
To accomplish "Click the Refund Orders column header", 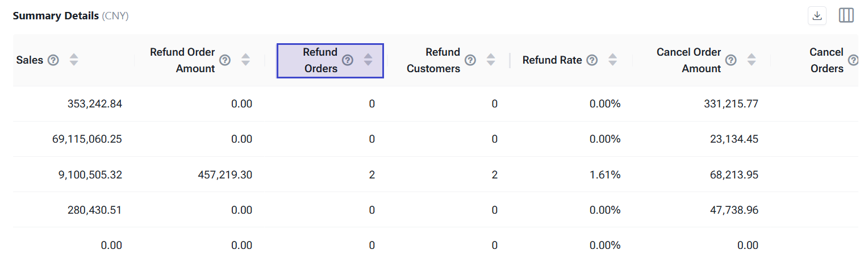I will coord(320,60).
